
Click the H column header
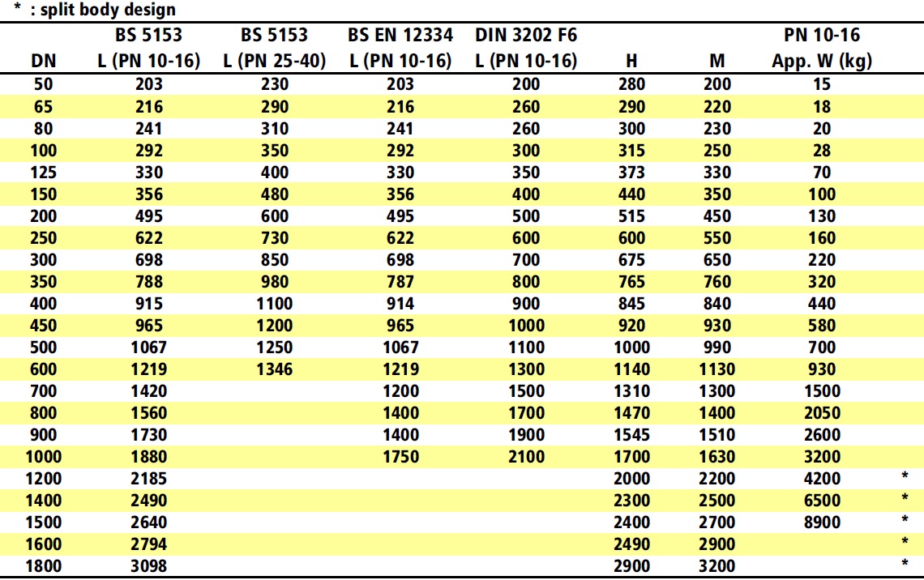(x=631, y=61)
